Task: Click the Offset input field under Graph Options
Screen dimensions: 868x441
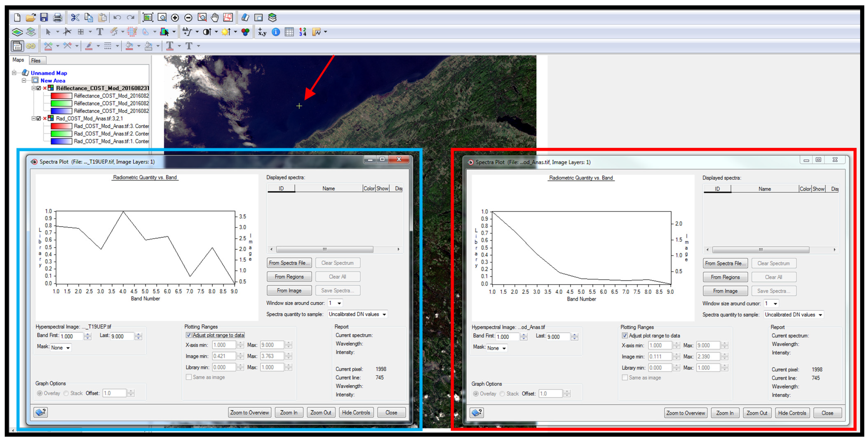Action: [114, 393]
